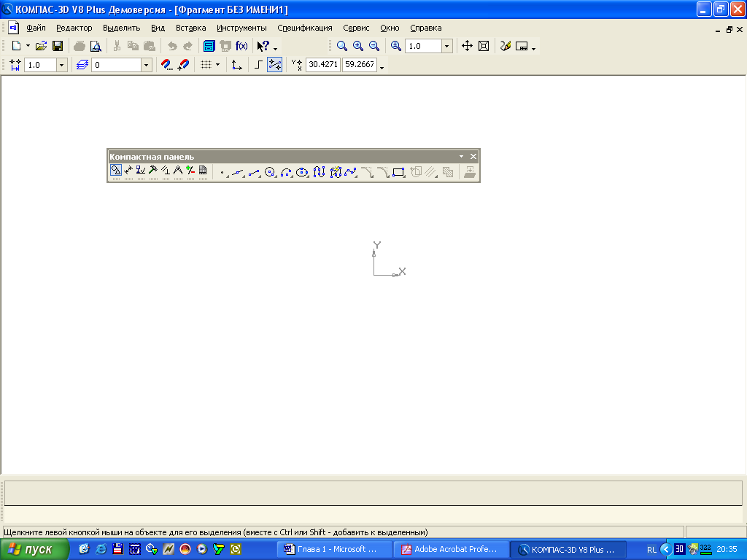Viewport: 747px width, 560px height.
Task: Open the Окно menu
Action: (390, 28)
